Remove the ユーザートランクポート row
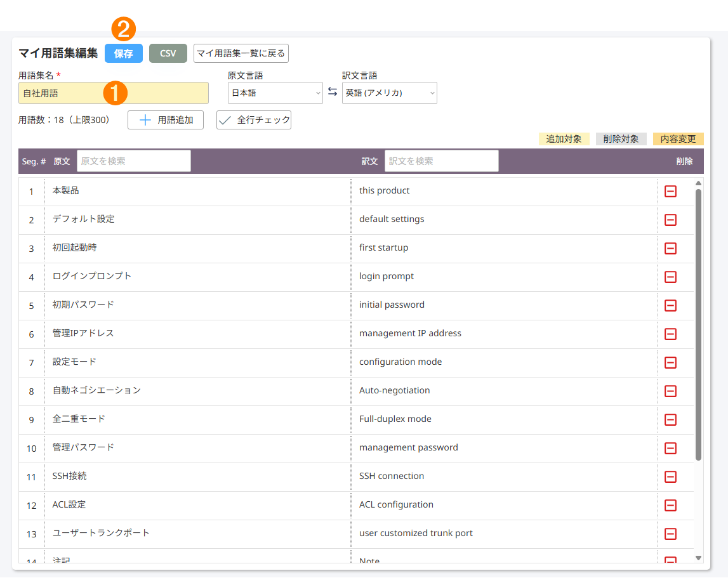Image resolution: width=728 pixels, height=578 pixels. pyautogui.click(x=670, y=534)
